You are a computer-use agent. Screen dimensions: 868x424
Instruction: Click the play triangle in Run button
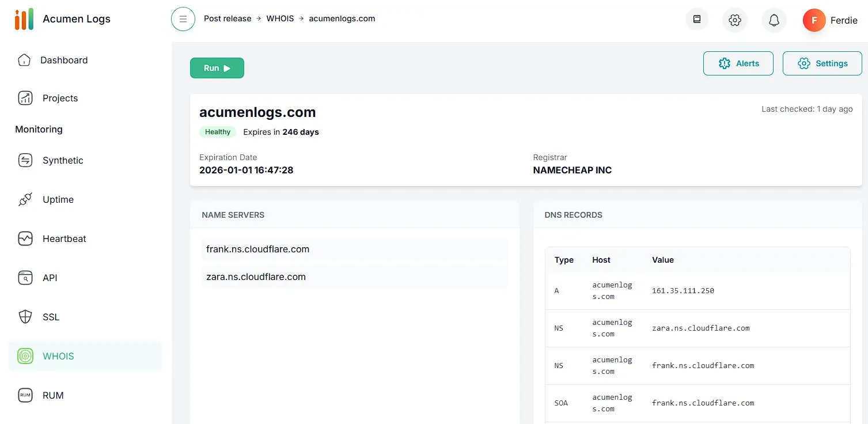click(227, 68)
